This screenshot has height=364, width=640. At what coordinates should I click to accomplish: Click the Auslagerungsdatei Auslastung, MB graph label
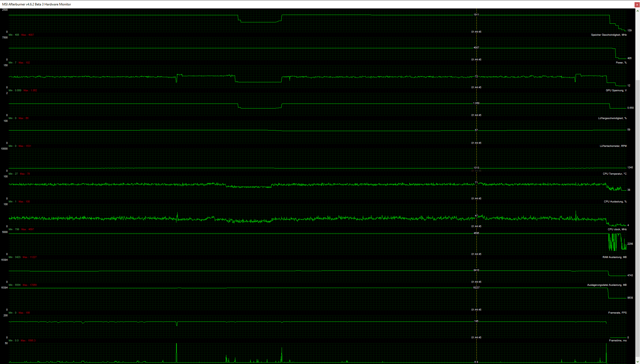click(607, 285)
